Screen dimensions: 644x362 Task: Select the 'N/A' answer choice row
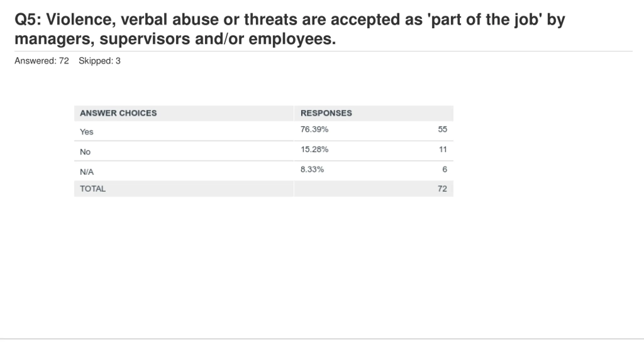tap(264, 171)
